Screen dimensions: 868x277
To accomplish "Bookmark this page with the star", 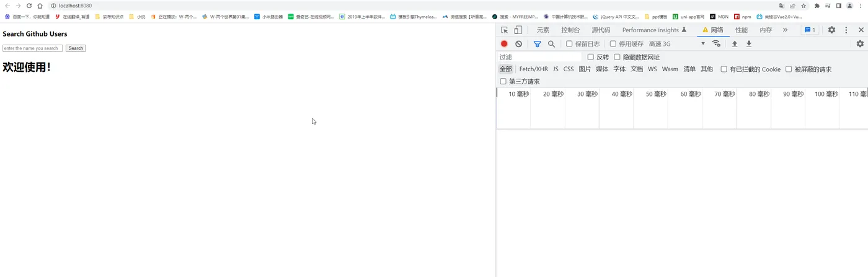I will [804, 6].
